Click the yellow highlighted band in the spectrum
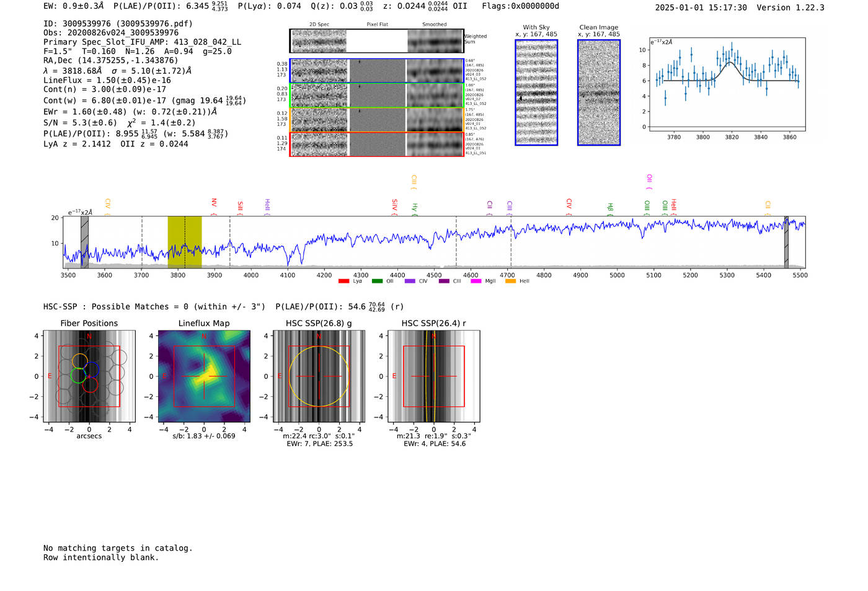Viewport: 868px width, 591px height. pyautogui.click(x=185, y=242)
